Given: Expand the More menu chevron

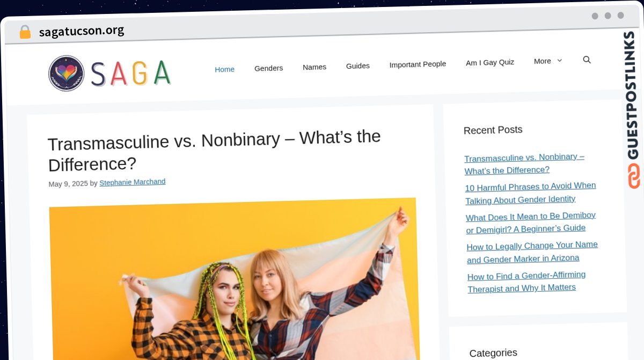Looking at the screenshot, I should pyautogui.click(x=559, y=61).
